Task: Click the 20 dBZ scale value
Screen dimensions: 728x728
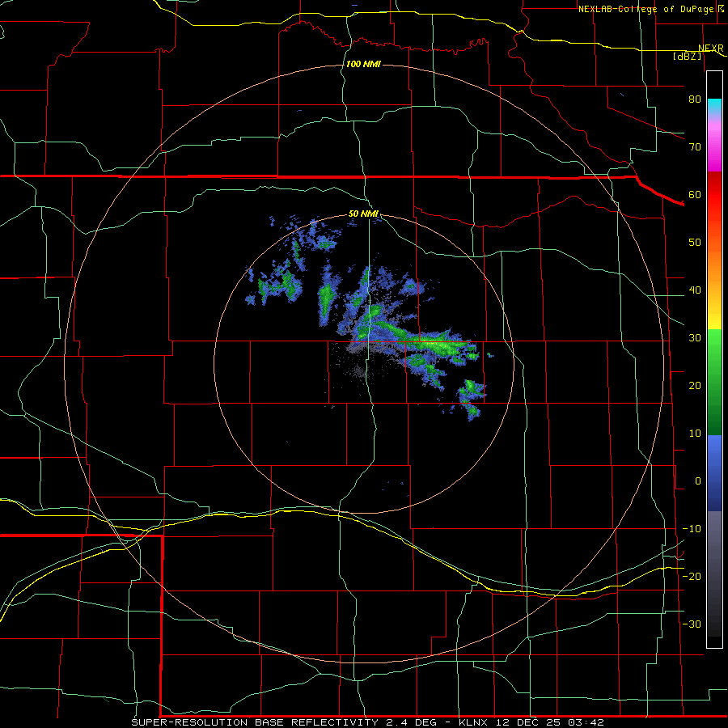Action: tap(695, 385)
